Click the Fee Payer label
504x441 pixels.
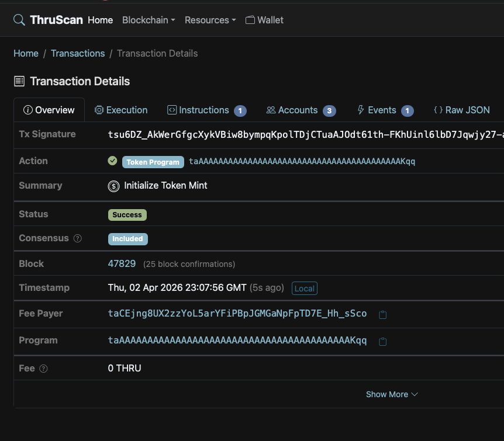pos(41,313)
